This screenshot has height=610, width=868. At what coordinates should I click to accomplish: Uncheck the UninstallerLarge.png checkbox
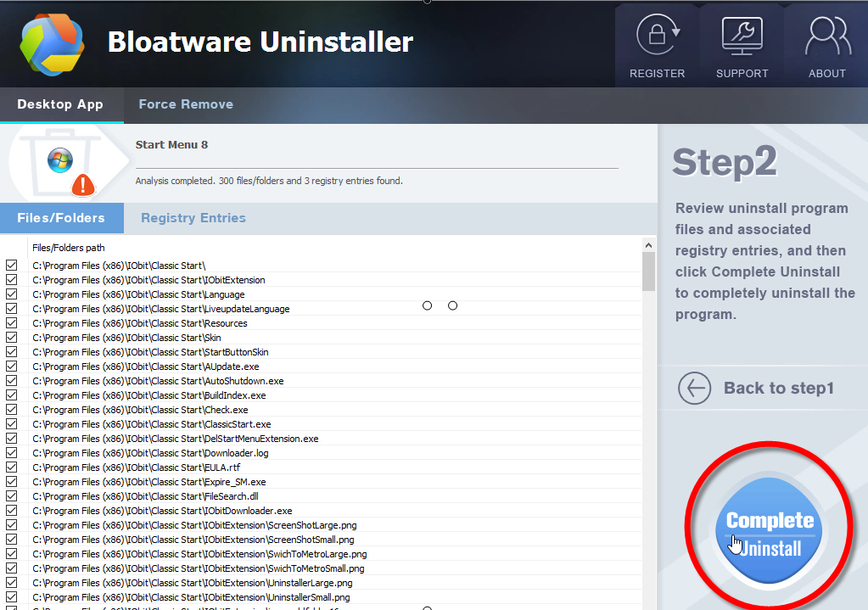(x=12, y=582)
